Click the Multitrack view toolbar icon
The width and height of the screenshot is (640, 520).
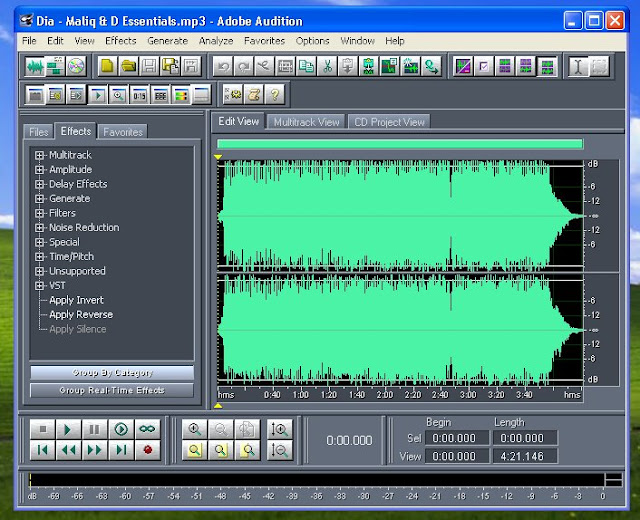coord(55,67)
